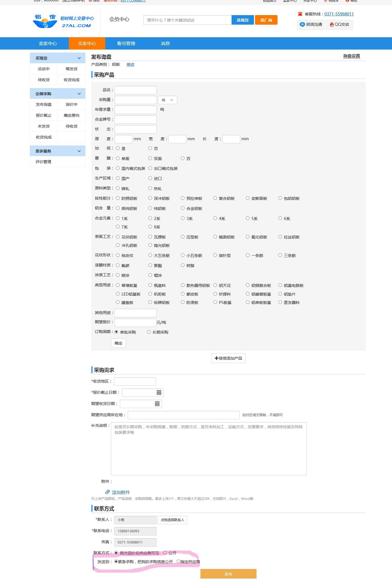Select 生产区域 进口 radio
This screenshot has height=583, width=392.
(150, 178)
